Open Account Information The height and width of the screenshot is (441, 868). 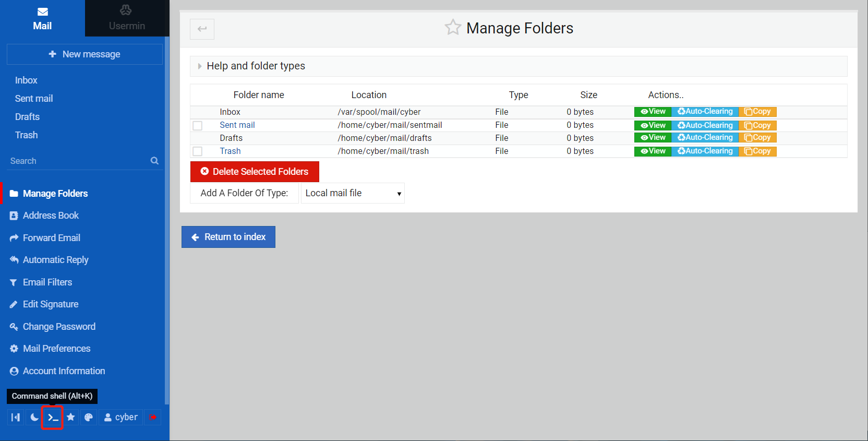tap(64, 371)
